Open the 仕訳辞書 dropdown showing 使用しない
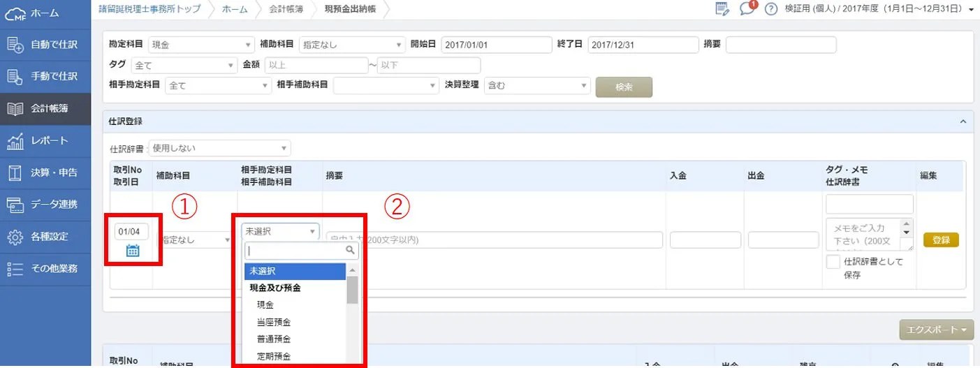This screenshot has width=980, height=368. (x=219, y=148)
